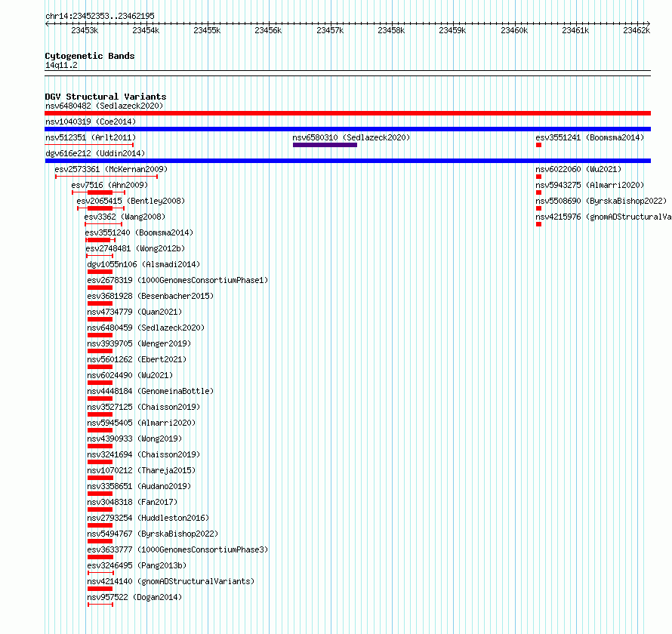672x634 pixels.
Task: Open esv3551240 (Boomsma2014) label
Action: point(139,232)
